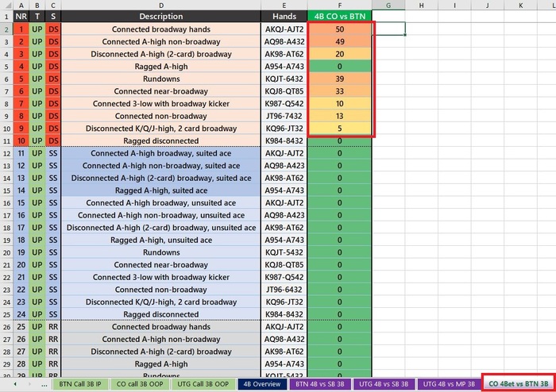This screenshot has width=556, height=392.
Task: Click the 'Ragged A-high' cell in row 5
Action: click(161, 67)
